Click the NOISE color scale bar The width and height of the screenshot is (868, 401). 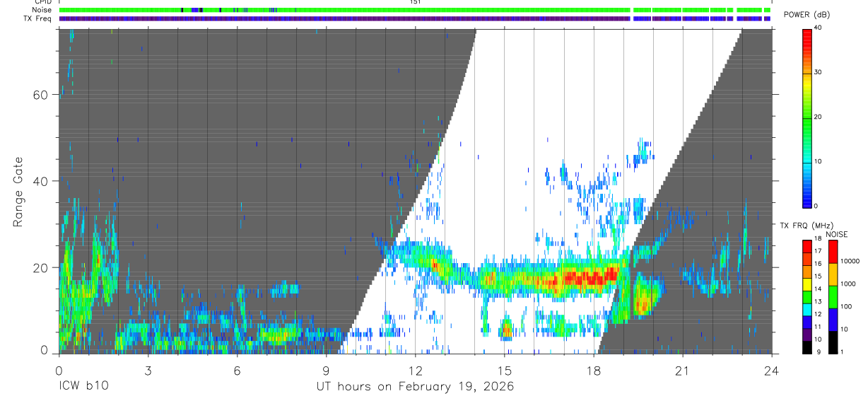click(x=833, y=296)
